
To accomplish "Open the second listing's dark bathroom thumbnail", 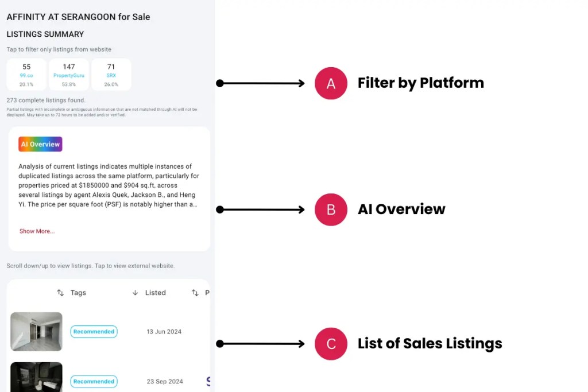I will 36,378.
